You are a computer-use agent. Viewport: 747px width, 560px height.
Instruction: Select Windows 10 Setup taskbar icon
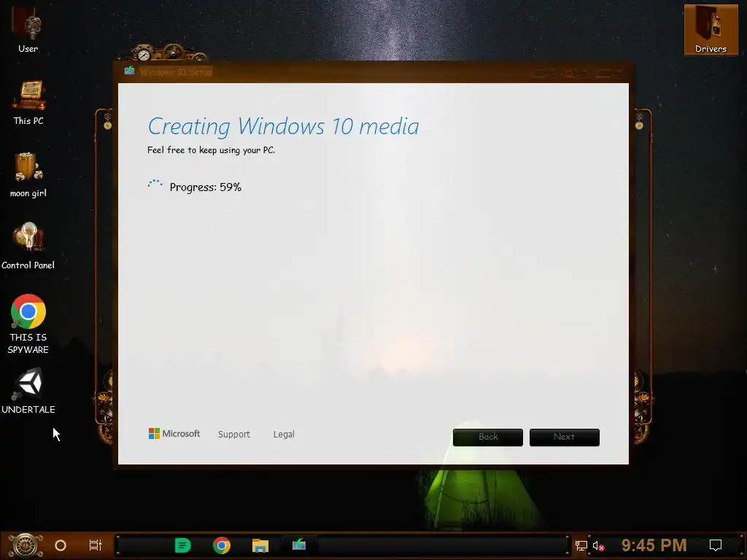click(x=299, y=544)
